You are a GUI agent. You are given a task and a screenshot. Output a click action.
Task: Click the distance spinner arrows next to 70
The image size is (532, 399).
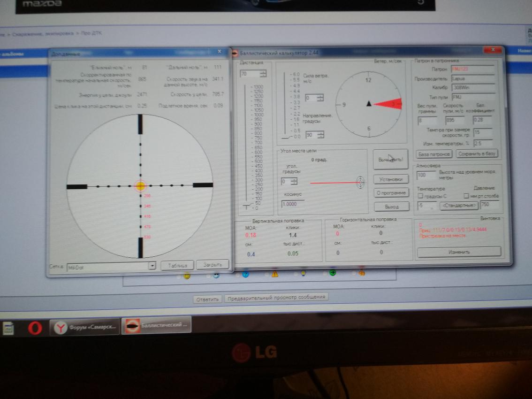pyautogui.click(x=262, y=74)
